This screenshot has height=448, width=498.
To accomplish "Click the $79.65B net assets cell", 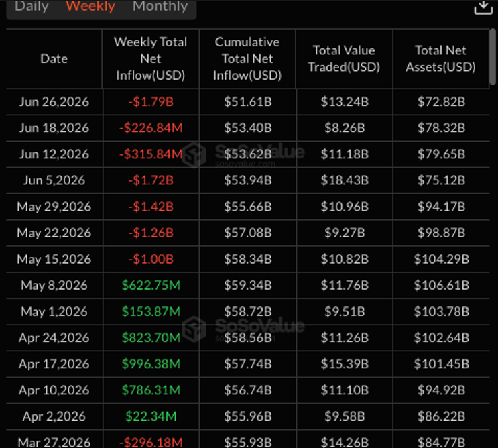I will [x=442, y=154].
